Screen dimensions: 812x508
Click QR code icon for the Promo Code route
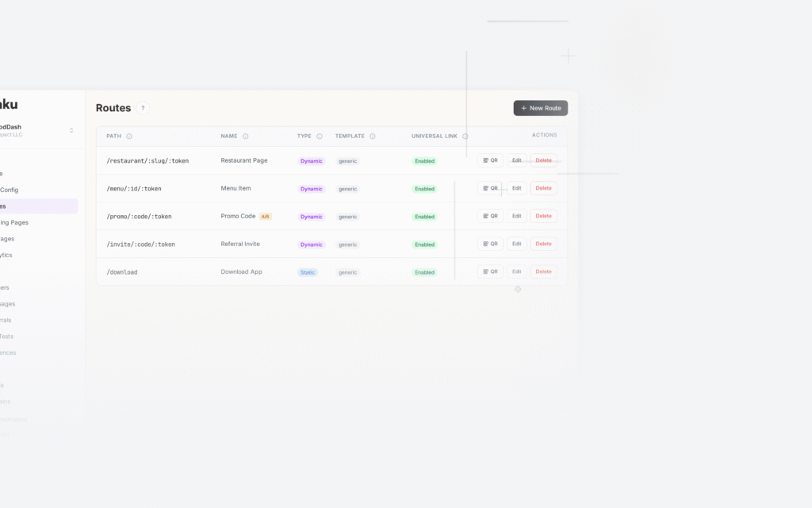point(490,216)
